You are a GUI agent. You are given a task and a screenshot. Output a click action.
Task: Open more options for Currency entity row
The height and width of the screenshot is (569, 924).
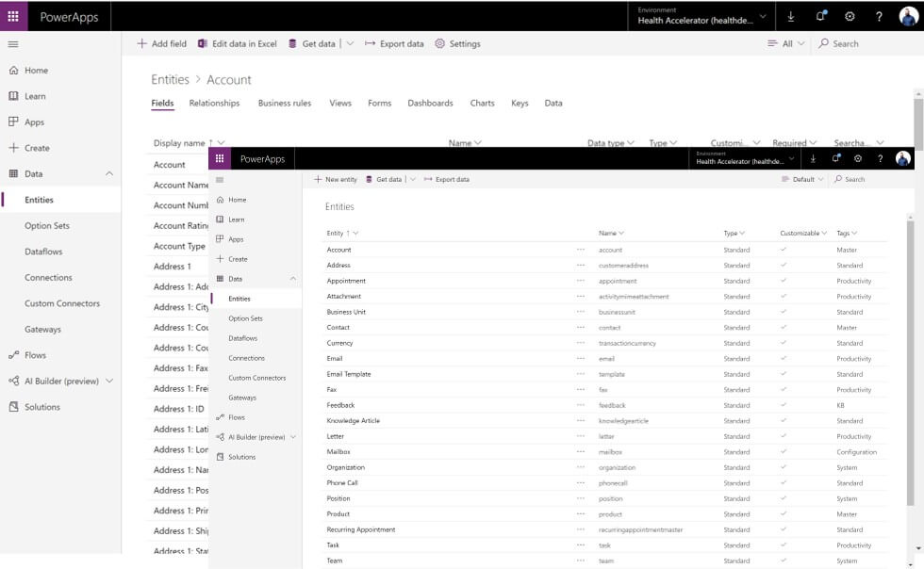pos(581,343)
